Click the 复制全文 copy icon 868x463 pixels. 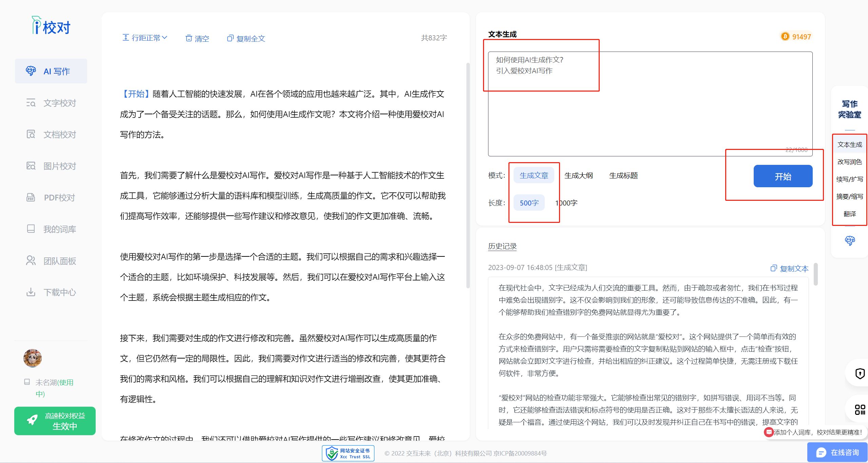[x=230, y=38]
